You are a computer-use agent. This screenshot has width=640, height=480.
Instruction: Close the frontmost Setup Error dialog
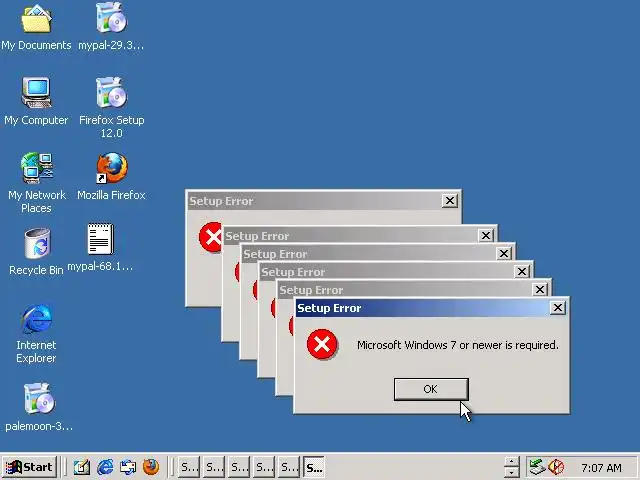click(x=558, y=308)
